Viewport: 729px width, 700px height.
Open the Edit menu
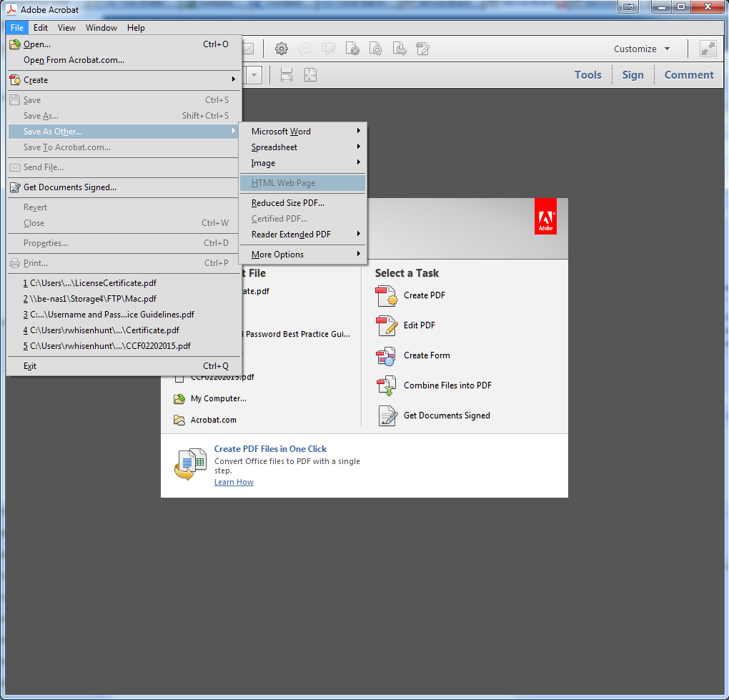pyautogui.click(x=41, y=28)
